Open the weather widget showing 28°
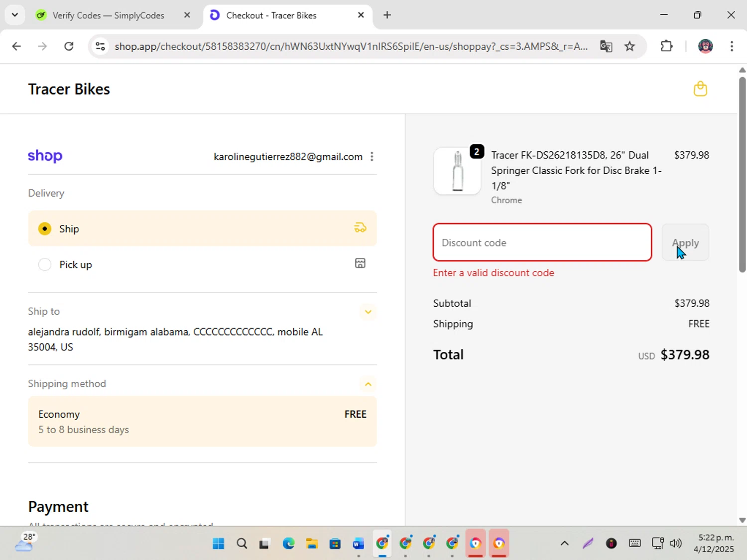The height and width of the screenshot is (560, 747). (x=25, y=543)
